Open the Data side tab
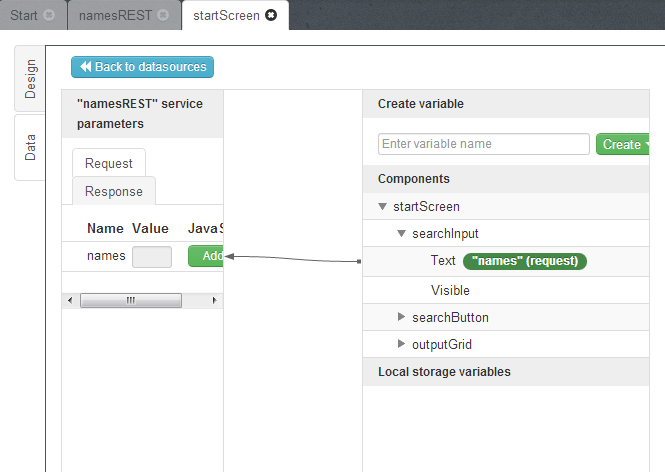 [30, 148]
